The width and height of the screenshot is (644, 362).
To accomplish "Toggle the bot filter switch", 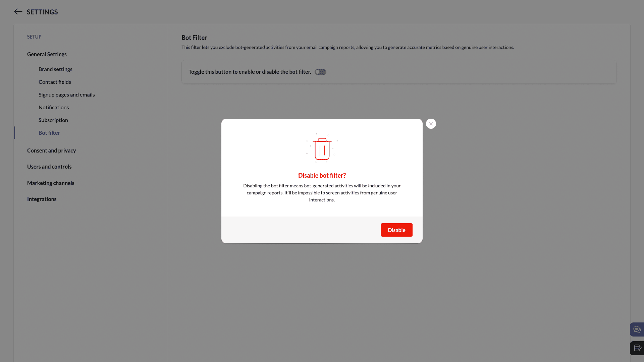I will tap(320, 72).
